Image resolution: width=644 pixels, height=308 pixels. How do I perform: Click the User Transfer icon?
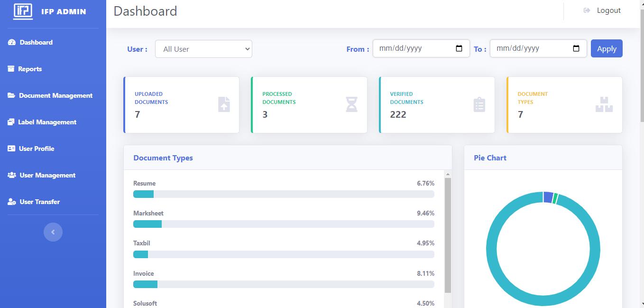pyautogui.click(x=12, y=202)
